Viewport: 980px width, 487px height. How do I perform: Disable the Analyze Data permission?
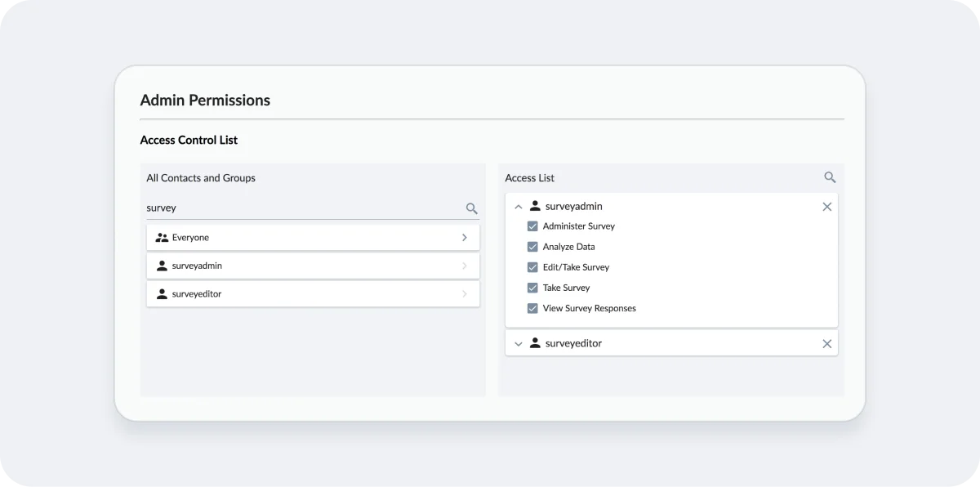pyautogui.click(x=532, y=246)
